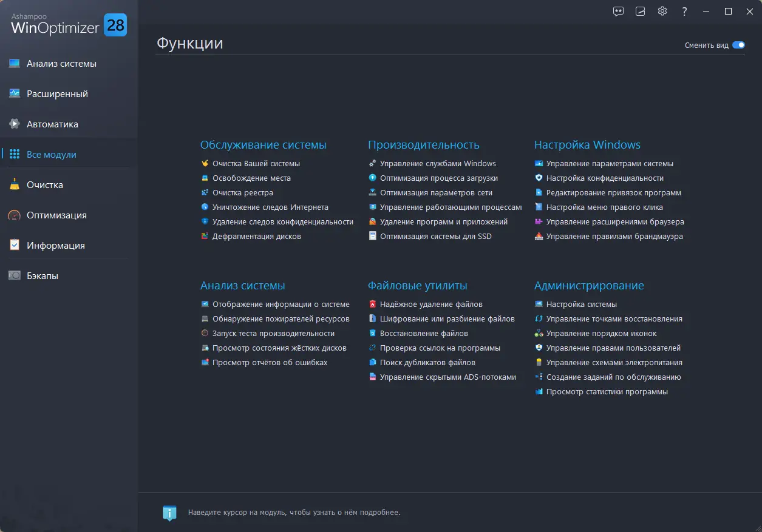Screen dimensions: 762x532
Task: Open Восстановление файлов module
Action: click(x=424, y=334)
